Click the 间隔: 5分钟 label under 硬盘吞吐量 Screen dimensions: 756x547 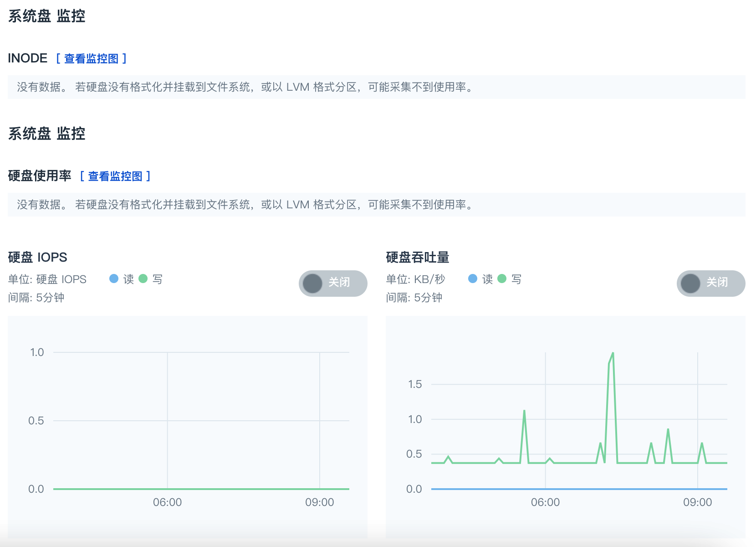(414, 298)
